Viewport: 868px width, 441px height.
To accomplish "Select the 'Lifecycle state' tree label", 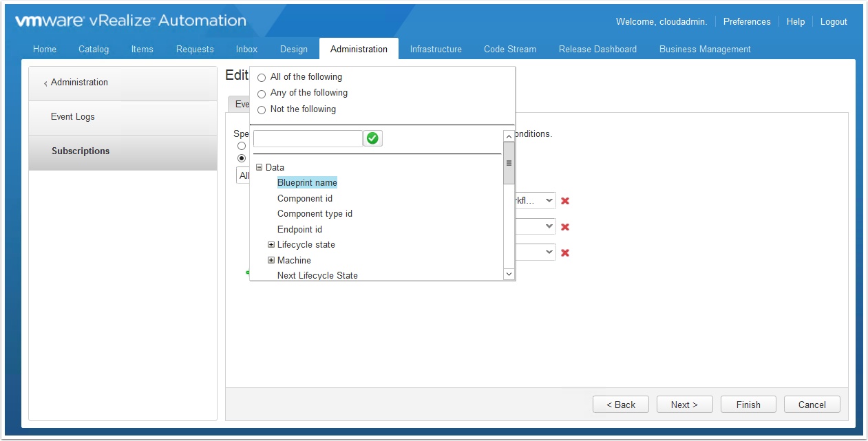I will tap(306, 245).
